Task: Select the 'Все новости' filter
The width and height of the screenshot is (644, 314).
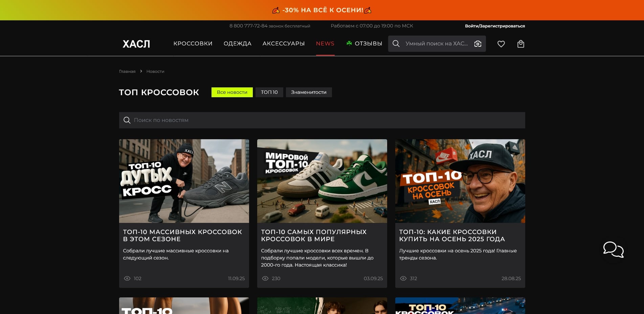Action: (232, 92)
